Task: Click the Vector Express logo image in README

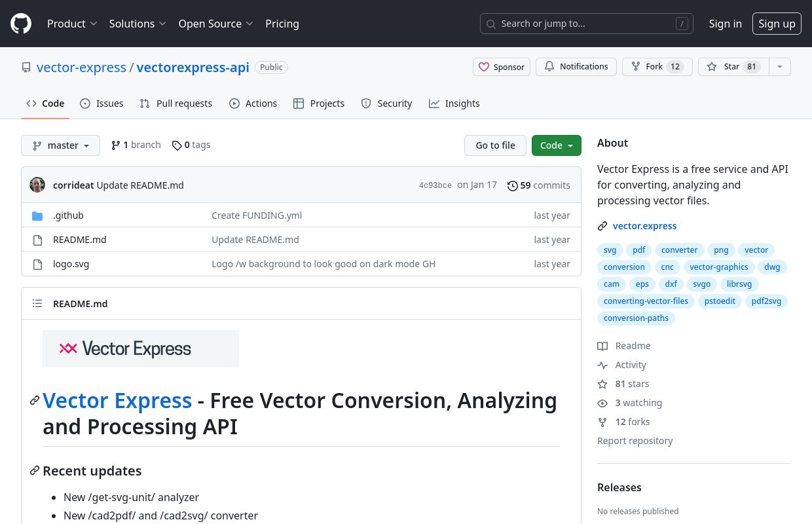Action: pos(141,348)
